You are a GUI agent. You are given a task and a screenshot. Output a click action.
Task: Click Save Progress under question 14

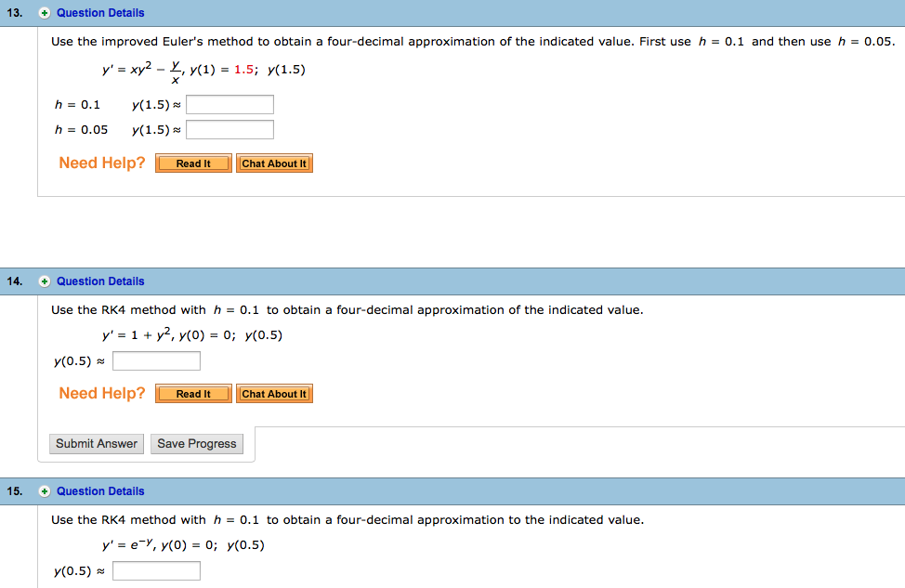point(196,443)
